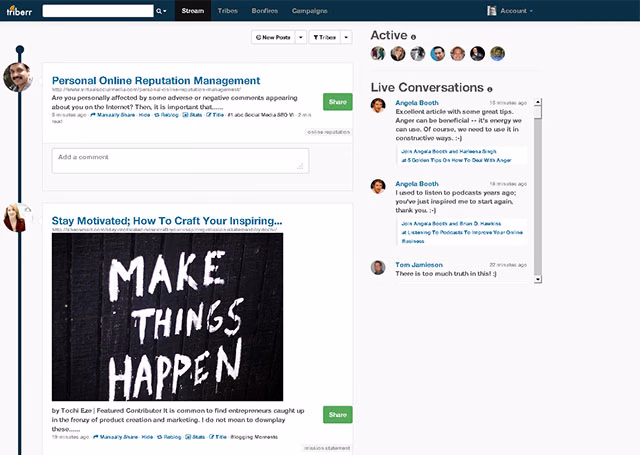Expand the Tribes filter dropdown arrow
The image size is (640, 455).
pyautogui.click(x=346, y=37)
